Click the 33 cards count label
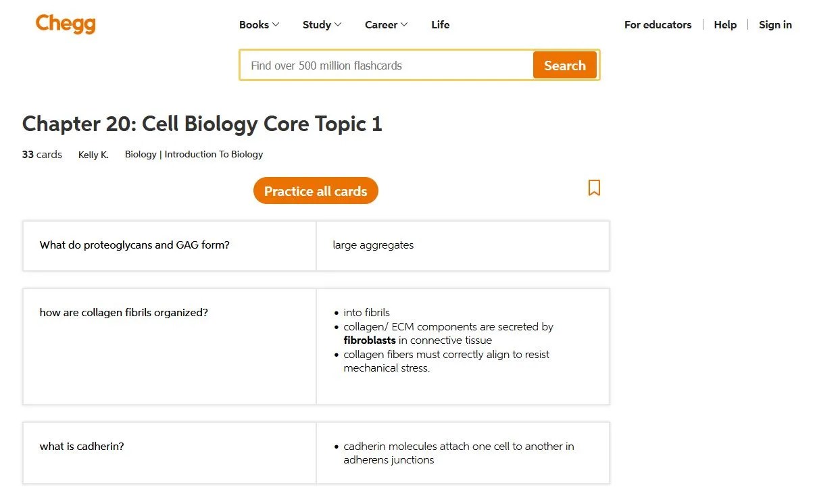The width and height of the screenshot is (817, 504). point(41,154)
